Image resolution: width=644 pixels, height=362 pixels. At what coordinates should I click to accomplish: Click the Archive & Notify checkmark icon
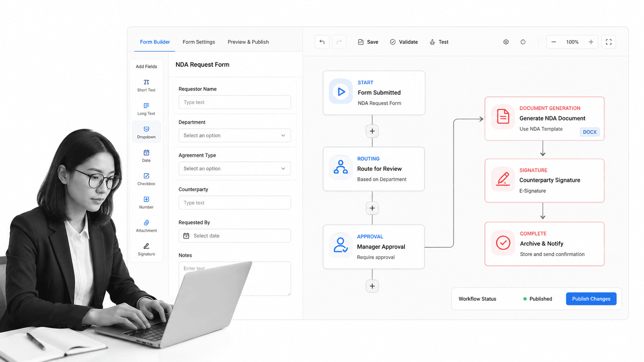coord(503,243)
